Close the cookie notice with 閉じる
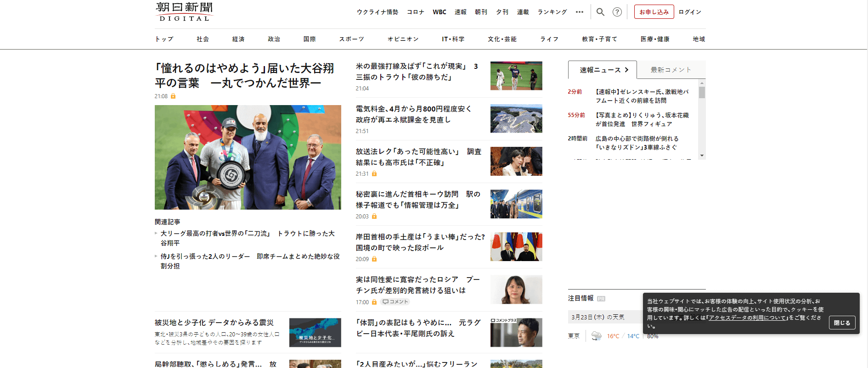The image size is (868, 368). click(842, 323)
